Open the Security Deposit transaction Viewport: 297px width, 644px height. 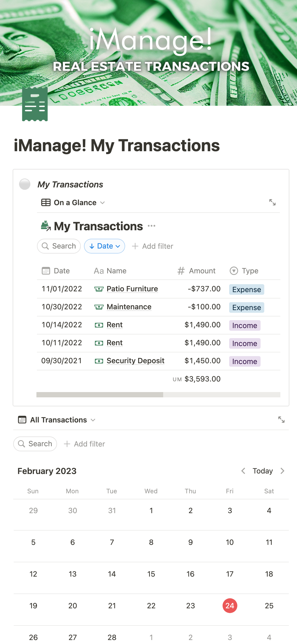pos(135,361)
